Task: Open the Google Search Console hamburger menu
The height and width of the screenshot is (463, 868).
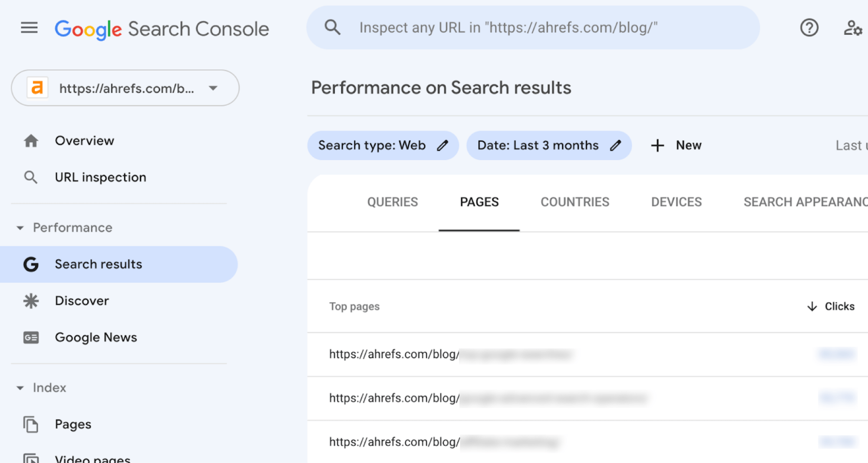Action: pyautogui.click(x=29, y=28)
